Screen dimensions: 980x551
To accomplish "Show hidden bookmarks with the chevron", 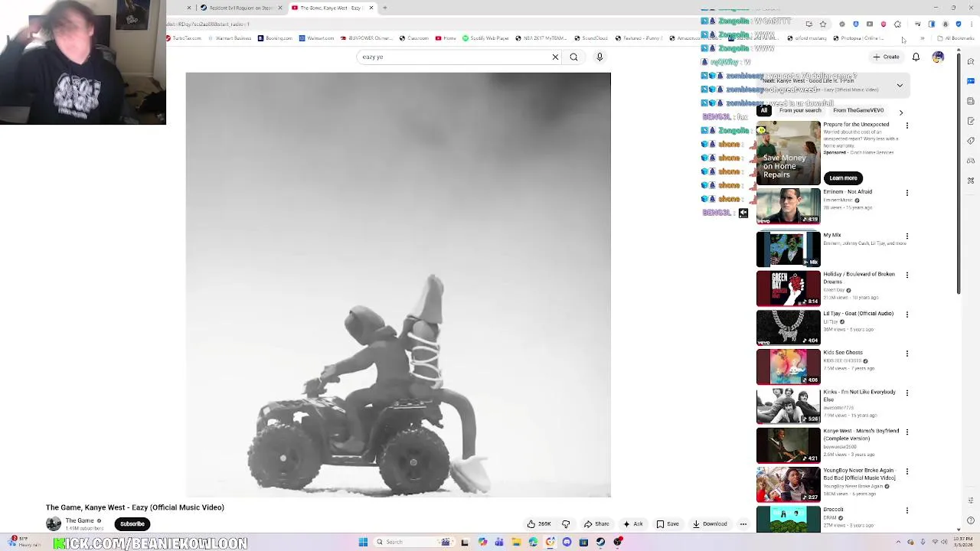I will pos(922,38).
